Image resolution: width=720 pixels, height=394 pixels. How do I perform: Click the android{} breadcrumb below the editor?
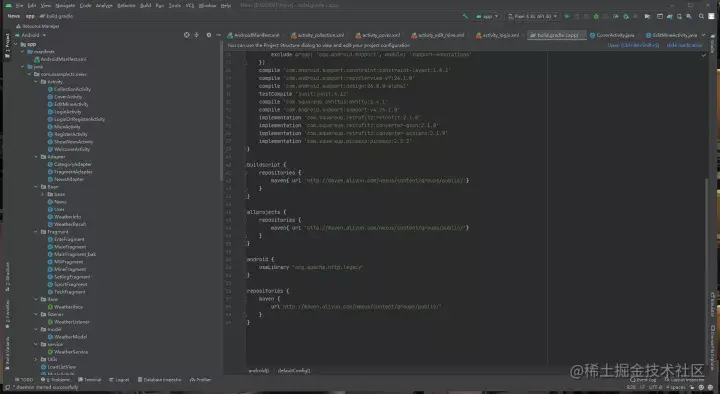pyautogui.click(x=259, y=371)
